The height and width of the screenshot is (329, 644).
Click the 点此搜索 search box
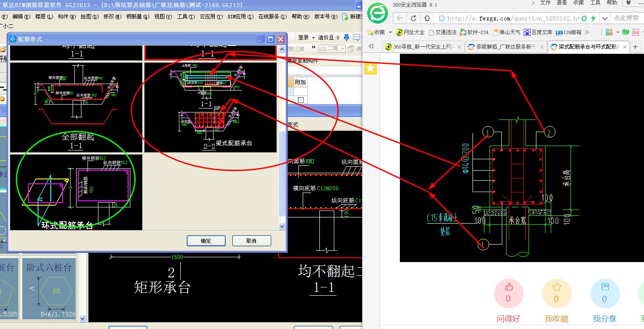pyautogui.click(x=626, y=18)
